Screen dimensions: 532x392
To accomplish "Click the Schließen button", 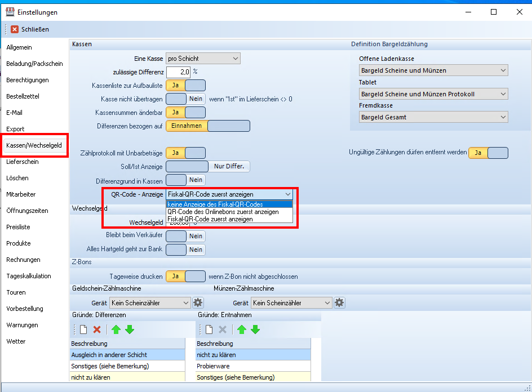I will (30, 29).
